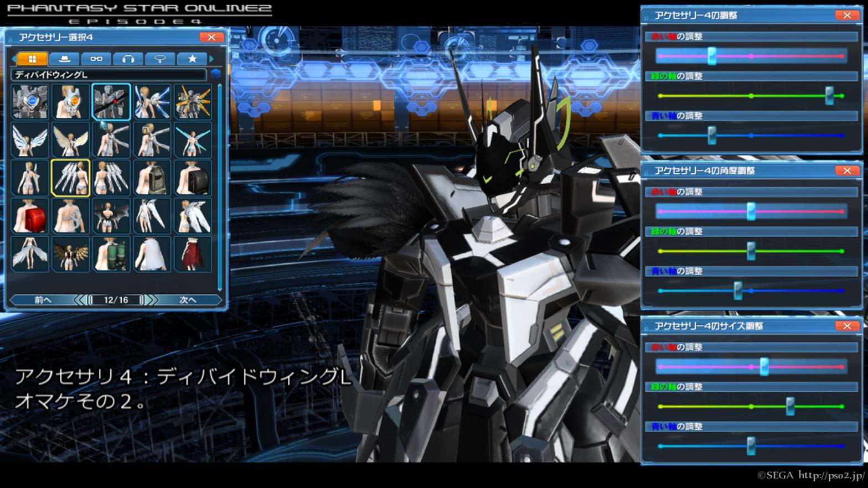
Task: Click green axis slider in 角度調整 panel
Action: pyautogui.click(x=751, y=251)
